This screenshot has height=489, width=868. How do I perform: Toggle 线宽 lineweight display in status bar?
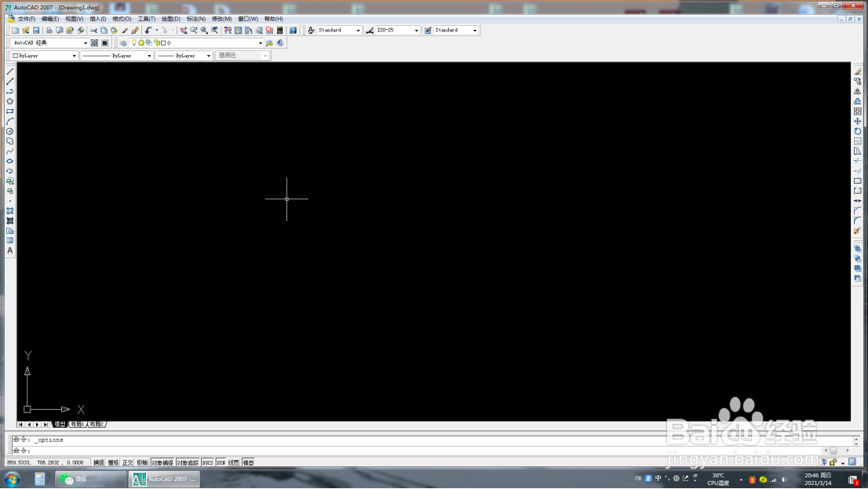(x=234, y=462)
